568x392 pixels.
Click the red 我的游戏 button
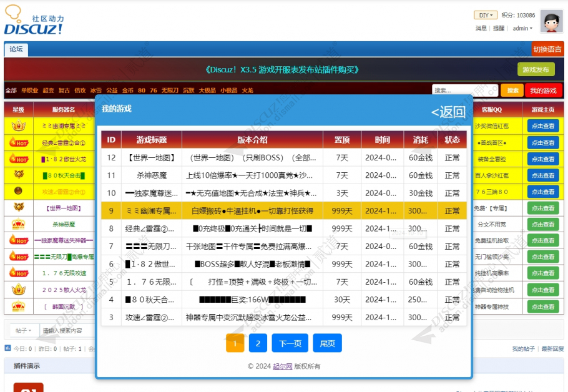543,91
